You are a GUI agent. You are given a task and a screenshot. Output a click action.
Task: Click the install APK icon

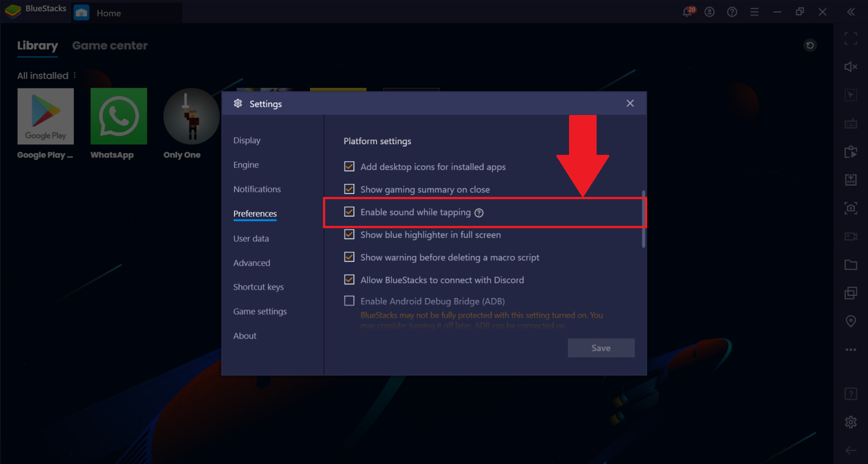(851, 180)
